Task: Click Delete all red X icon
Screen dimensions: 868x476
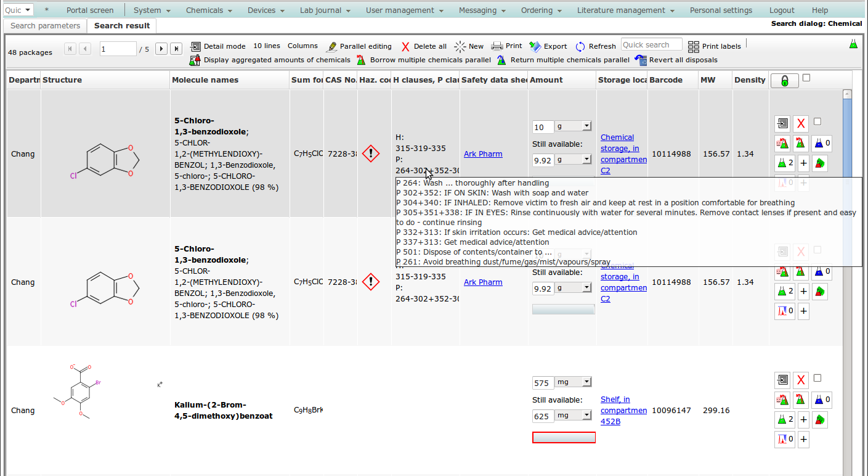Action: pos(405,46)
